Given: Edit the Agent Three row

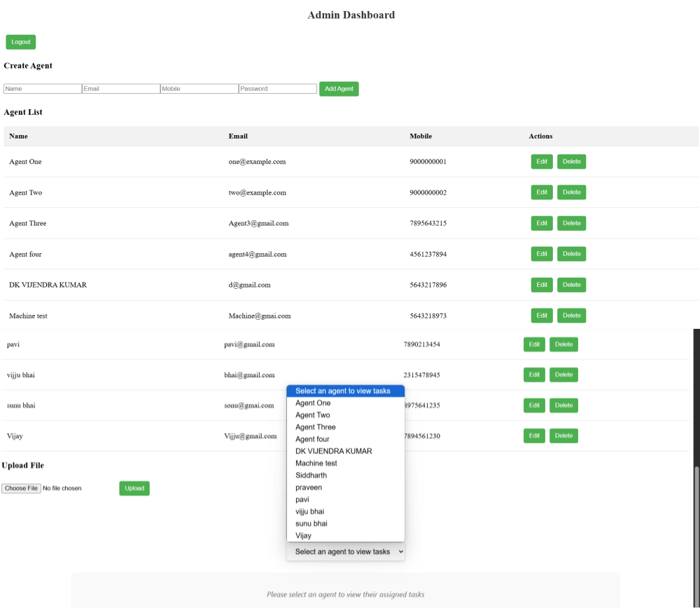Looking at the screenshot, I should (542, 223).
